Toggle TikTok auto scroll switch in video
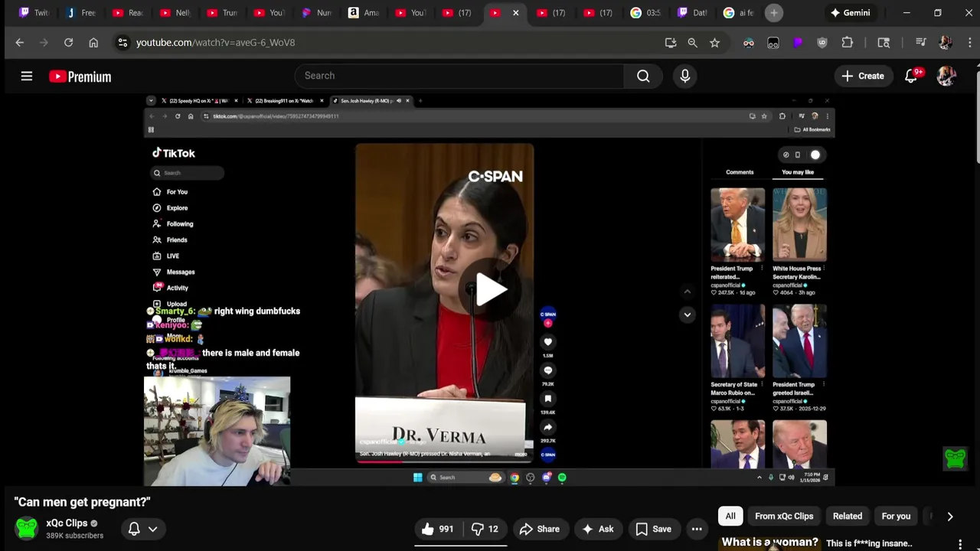The image size is (980, 551). (815, 155)
